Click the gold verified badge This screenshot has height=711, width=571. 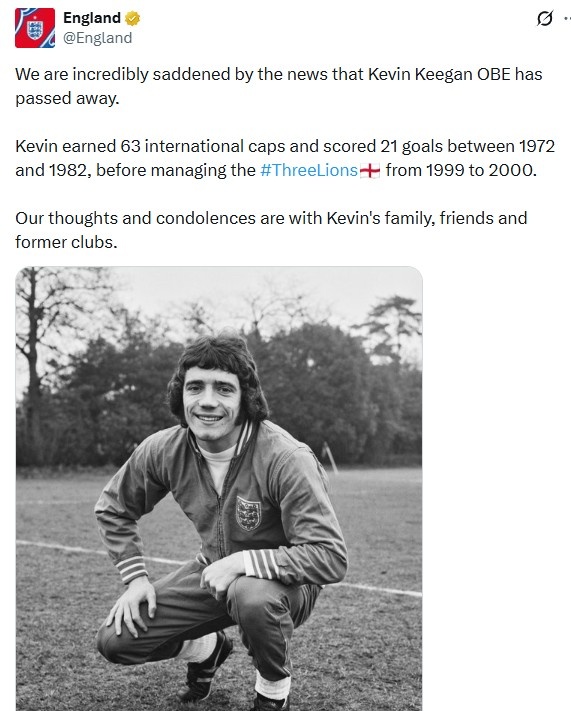[132, 19]
